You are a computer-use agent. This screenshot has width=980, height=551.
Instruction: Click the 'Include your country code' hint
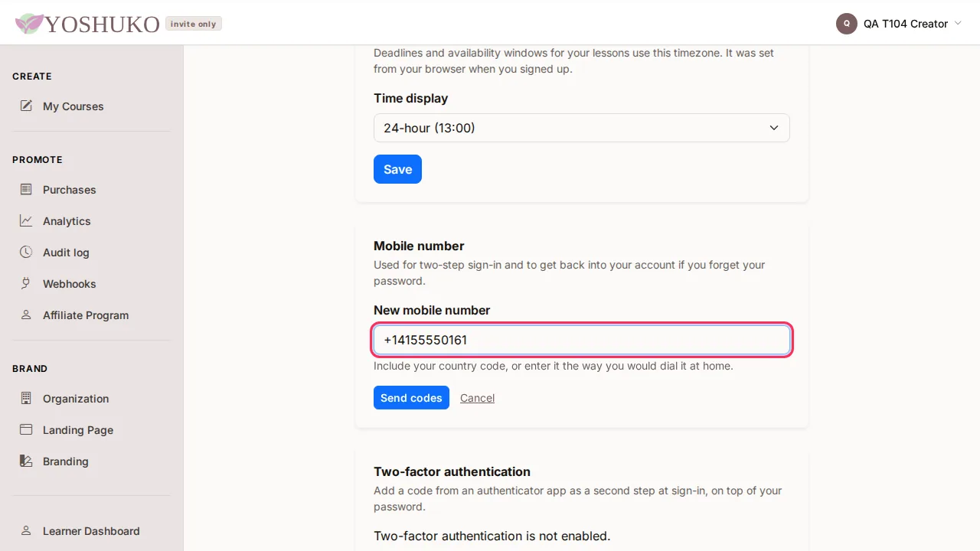click(554, 366)
